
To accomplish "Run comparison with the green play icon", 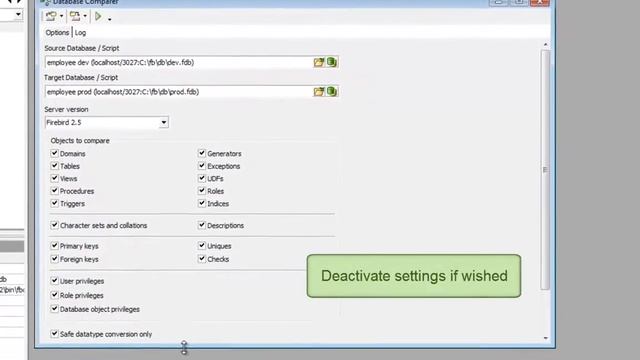I will coord(98,16).
